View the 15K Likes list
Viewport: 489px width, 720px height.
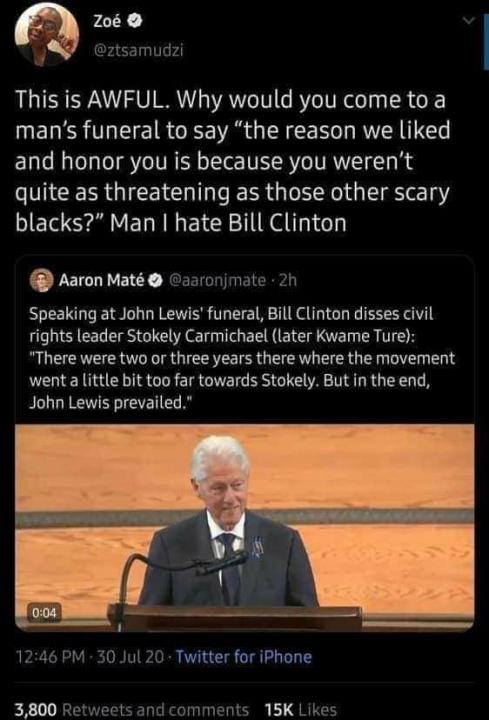point(301,709)
